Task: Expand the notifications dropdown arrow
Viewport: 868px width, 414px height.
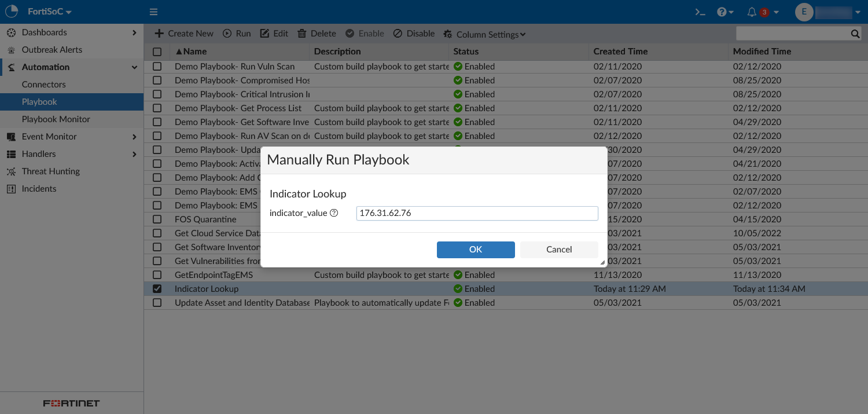Action: [x=776, y=12]
